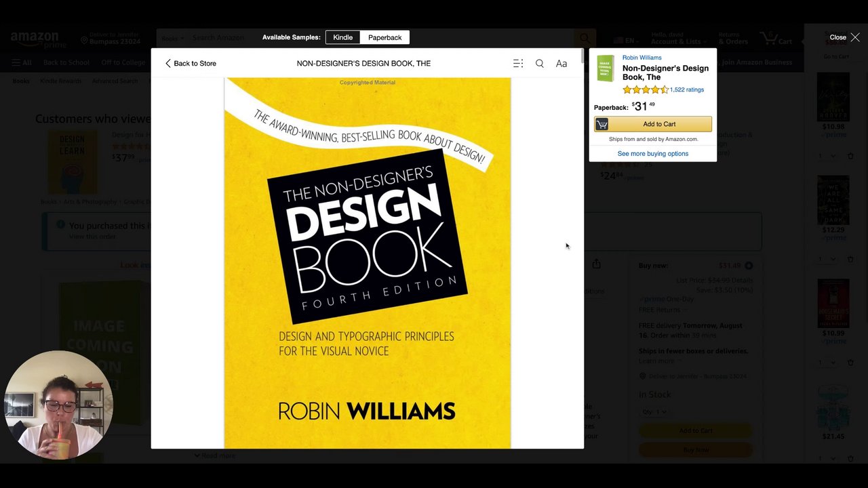Close the book preview overlay
The image size is (868, 488).
(x=844, y=37)
